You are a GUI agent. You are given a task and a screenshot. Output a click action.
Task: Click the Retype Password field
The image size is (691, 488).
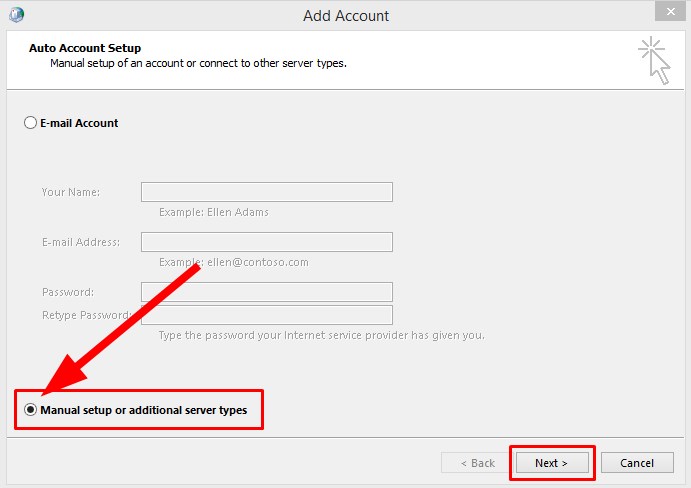coord(267,315)
